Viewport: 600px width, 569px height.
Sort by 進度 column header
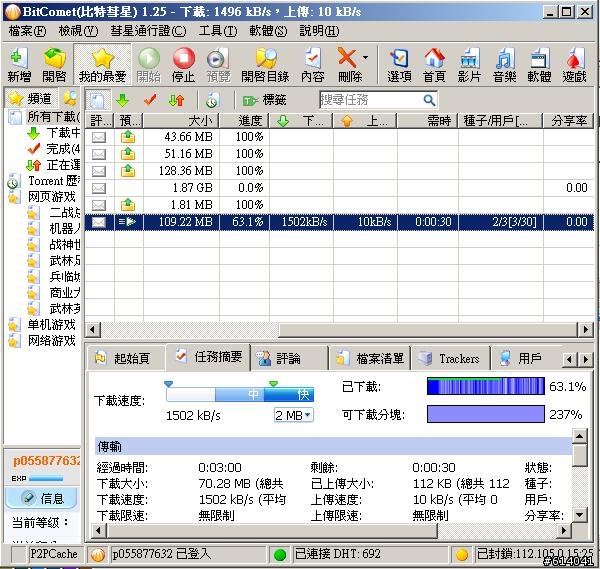point(244,121)
